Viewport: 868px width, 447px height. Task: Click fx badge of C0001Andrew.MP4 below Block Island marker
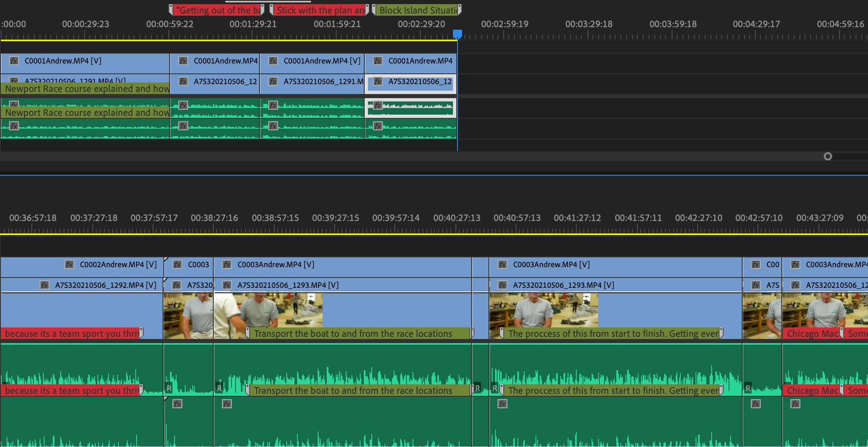click(378, 61)
